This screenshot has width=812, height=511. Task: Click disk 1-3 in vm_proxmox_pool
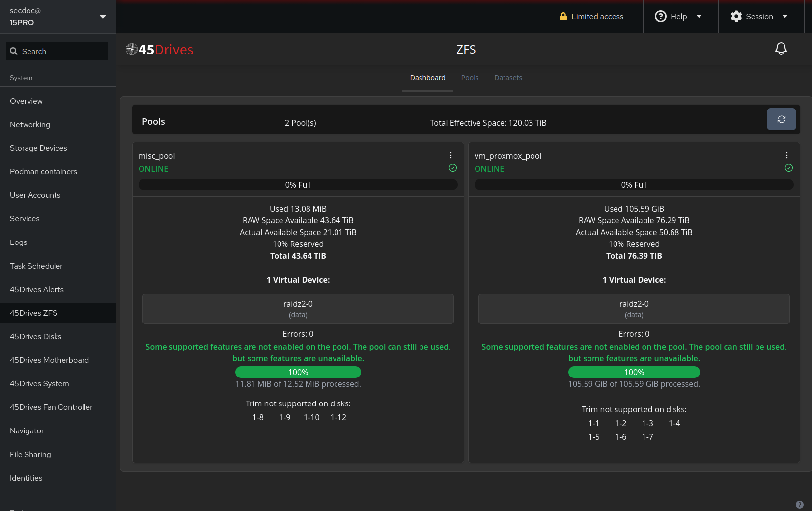(x=647, y=423)
